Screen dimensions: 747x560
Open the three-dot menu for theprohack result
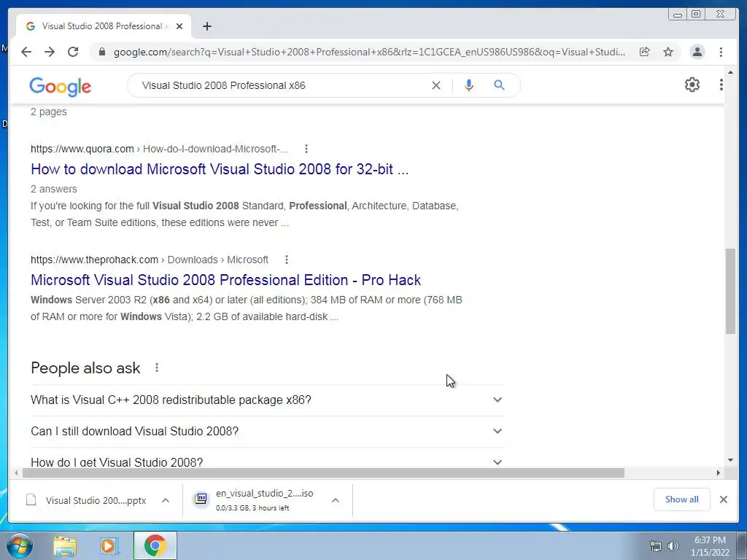tap(286, 260)
